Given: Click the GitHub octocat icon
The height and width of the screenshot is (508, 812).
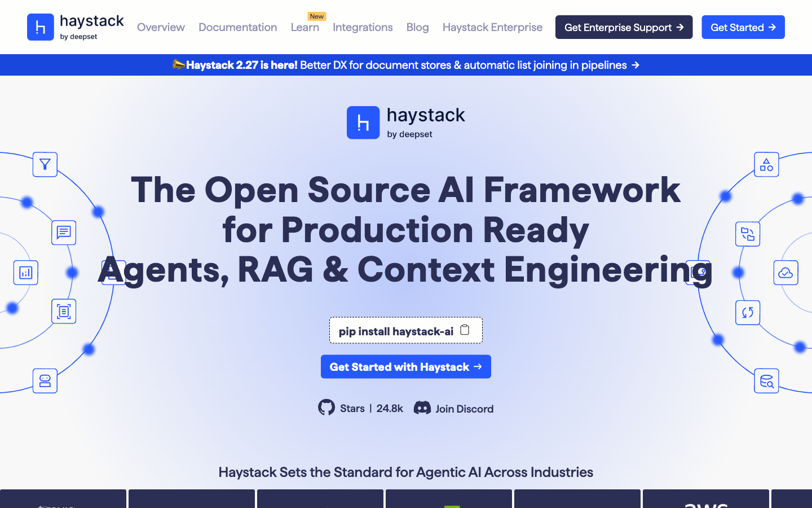Looking at the screenshot, I should [x=326, y=408].
